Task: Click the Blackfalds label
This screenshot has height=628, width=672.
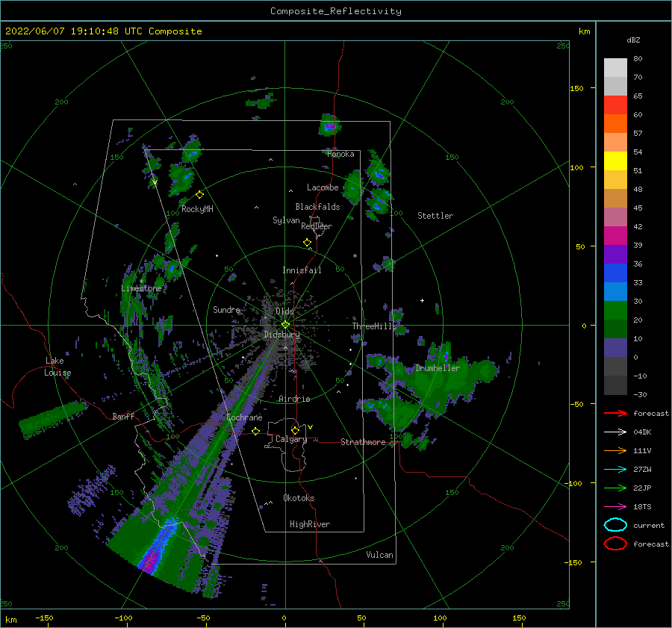Action: pos(317,207)
